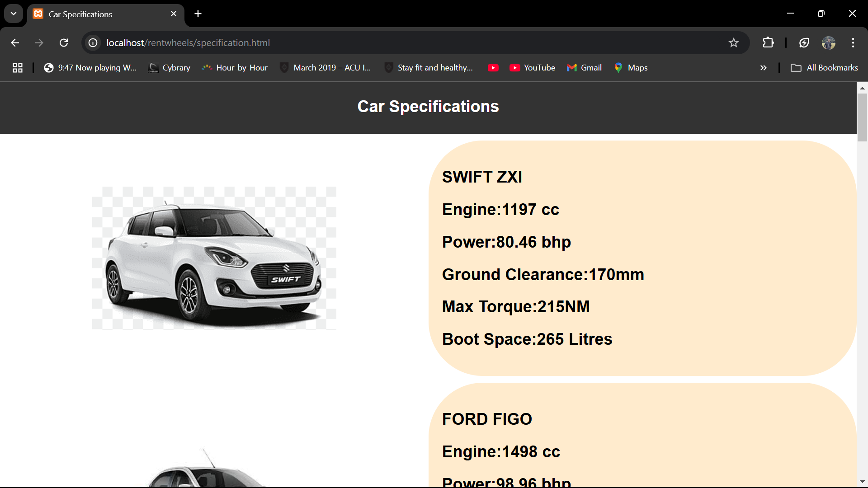Restore down the Chrome window
This screenshot has width=868, height=488.
pos(821,14)
